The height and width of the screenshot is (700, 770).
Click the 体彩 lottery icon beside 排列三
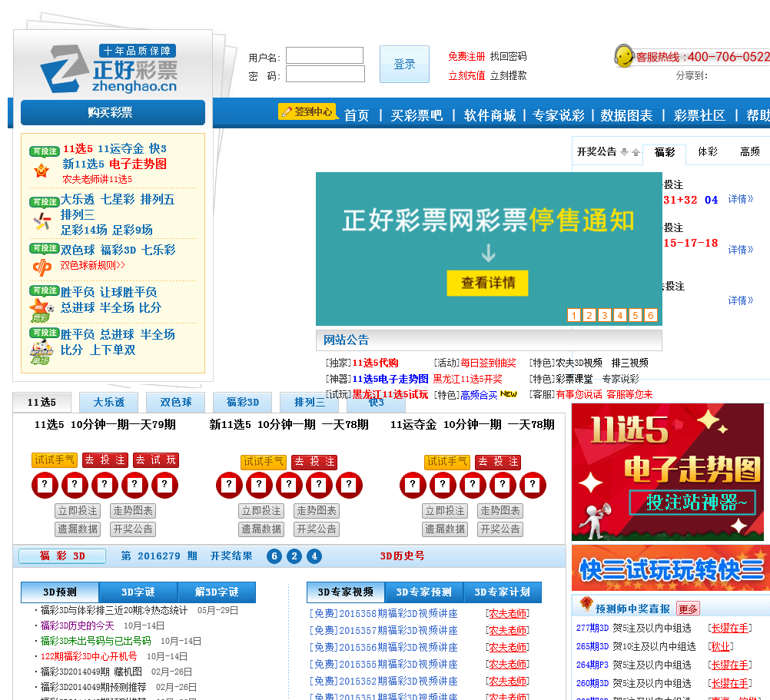click(42, 221)
